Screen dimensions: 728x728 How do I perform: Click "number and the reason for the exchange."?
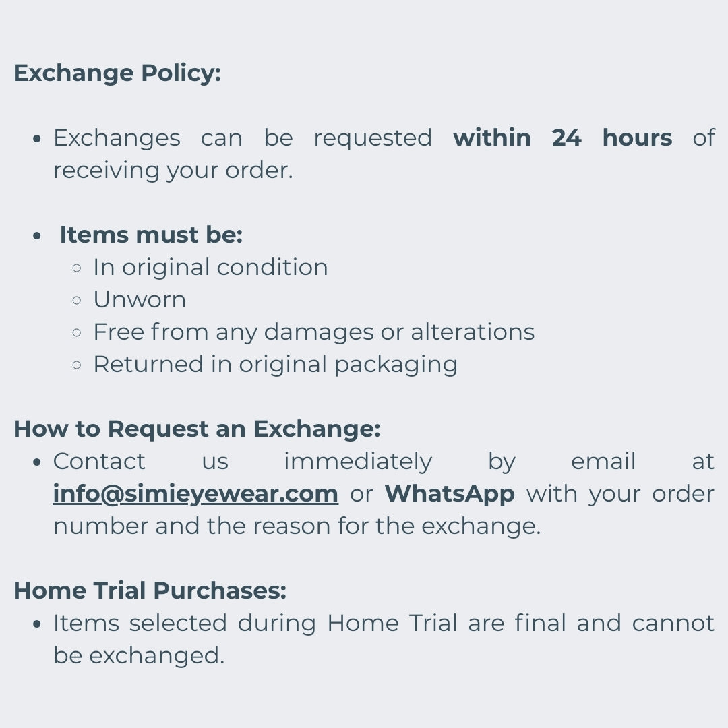(x=297, y=526)
